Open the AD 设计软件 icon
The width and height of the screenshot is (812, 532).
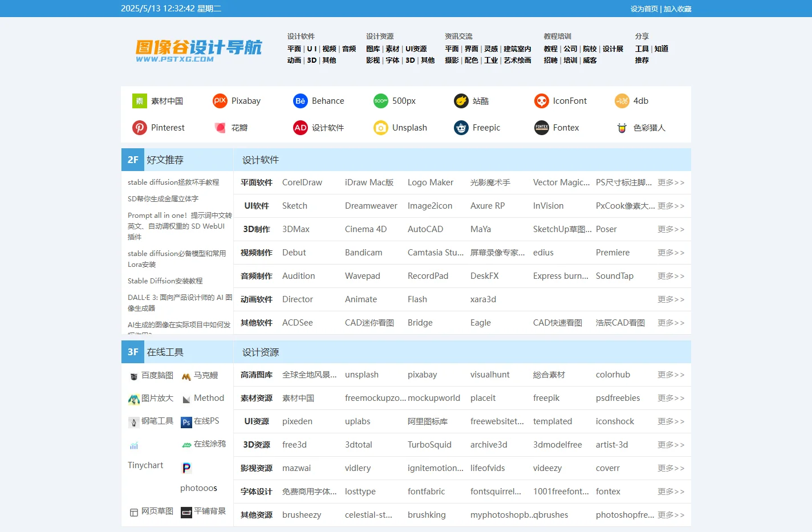[x=301, y=128]
